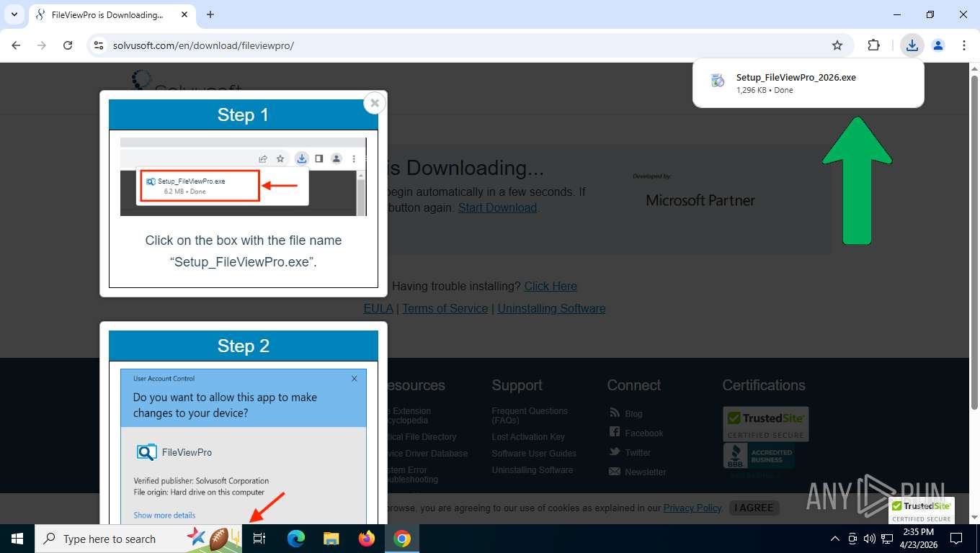Click the scrollbar up arrow
This screenshot has height=553, width=980.
[974, 68]
